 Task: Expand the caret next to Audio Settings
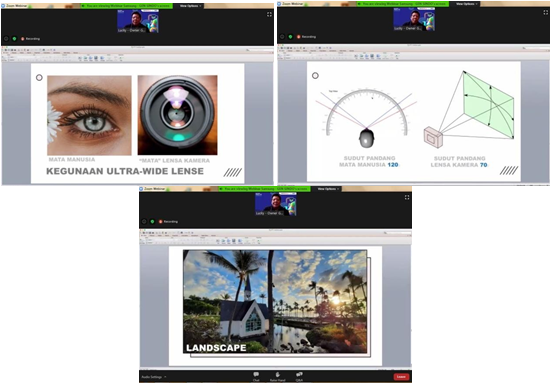click(x=165, y=377)
